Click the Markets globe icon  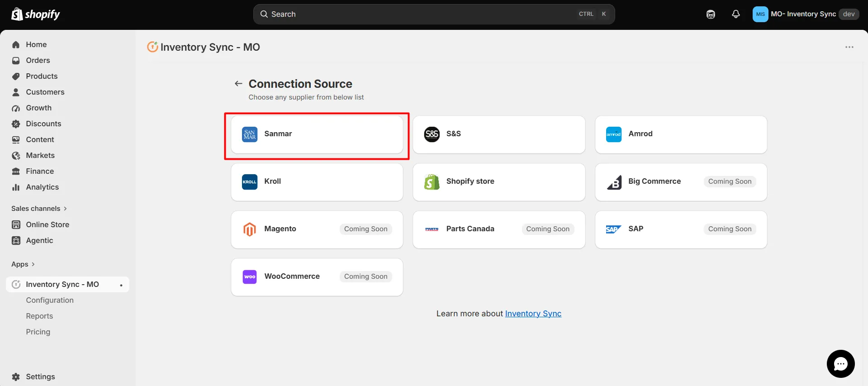click(16, 156)
